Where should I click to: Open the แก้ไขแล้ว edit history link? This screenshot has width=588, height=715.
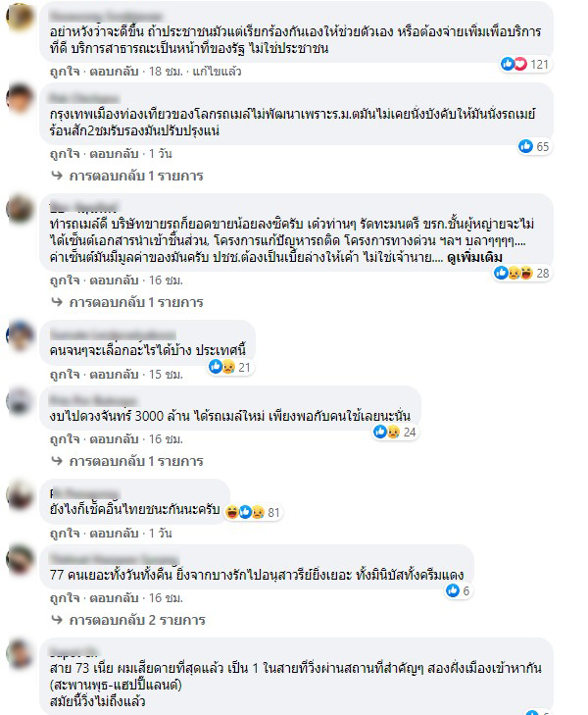(217, 72)
